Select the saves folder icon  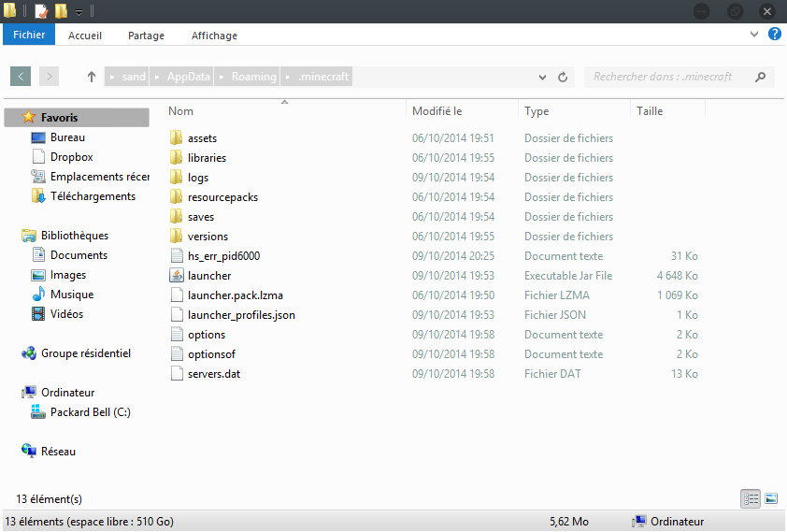pyautogui.click(x=176, y=216)
